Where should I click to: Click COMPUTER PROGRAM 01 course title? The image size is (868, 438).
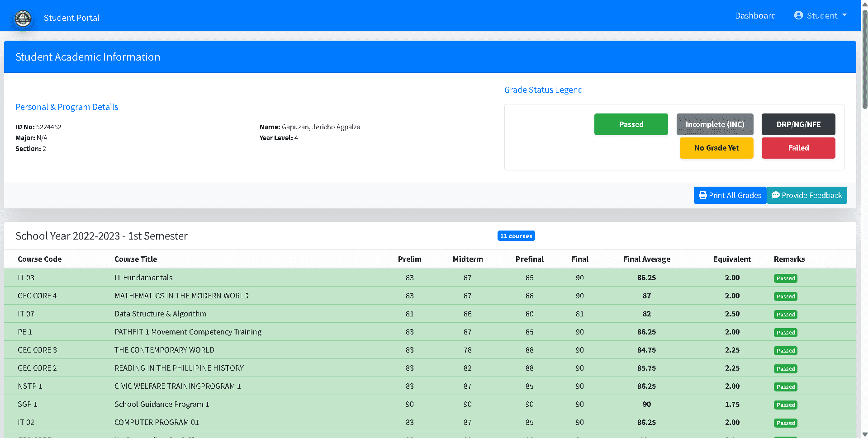157,422
